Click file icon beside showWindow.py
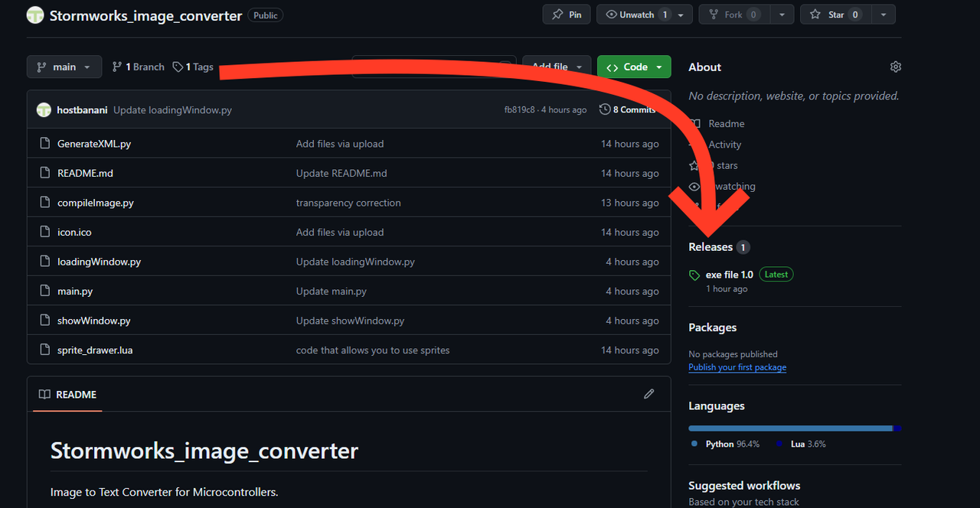 point(44,320)
